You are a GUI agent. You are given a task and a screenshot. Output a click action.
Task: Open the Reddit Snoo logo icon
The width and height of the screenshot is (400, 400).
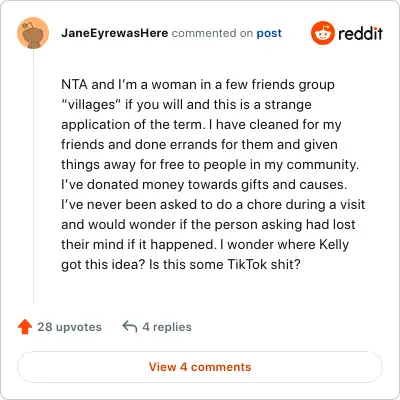tap(322, 33)
